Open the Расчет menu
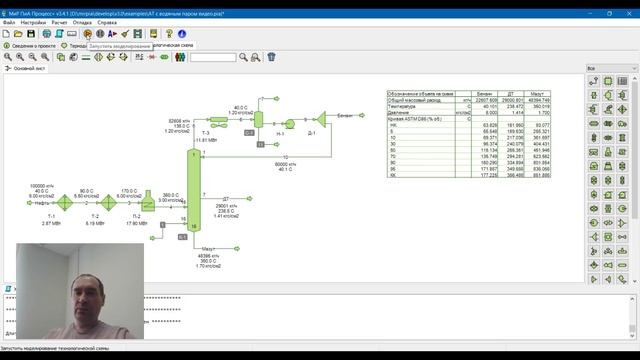Viewport: 640px width, 360px height. (x=59, y=22)
